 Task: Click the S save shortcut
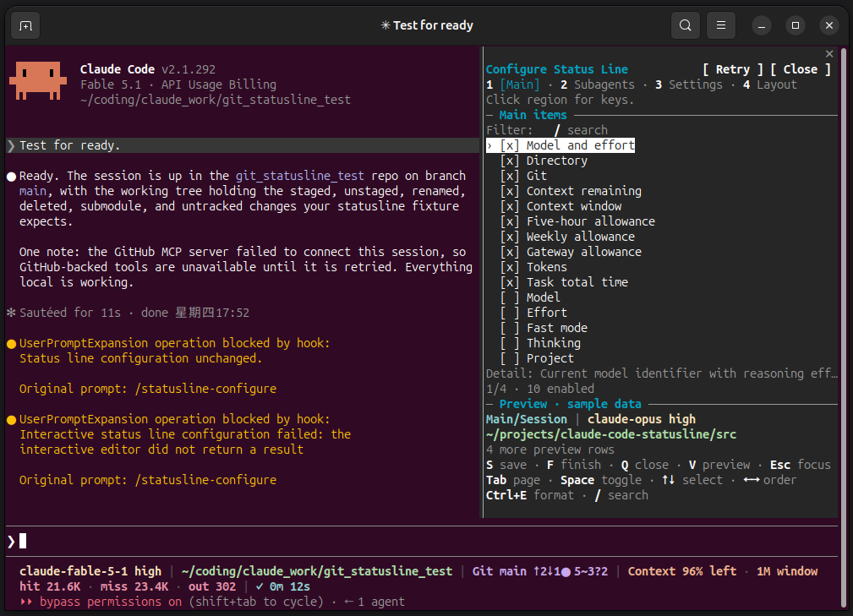click(506, 465)
